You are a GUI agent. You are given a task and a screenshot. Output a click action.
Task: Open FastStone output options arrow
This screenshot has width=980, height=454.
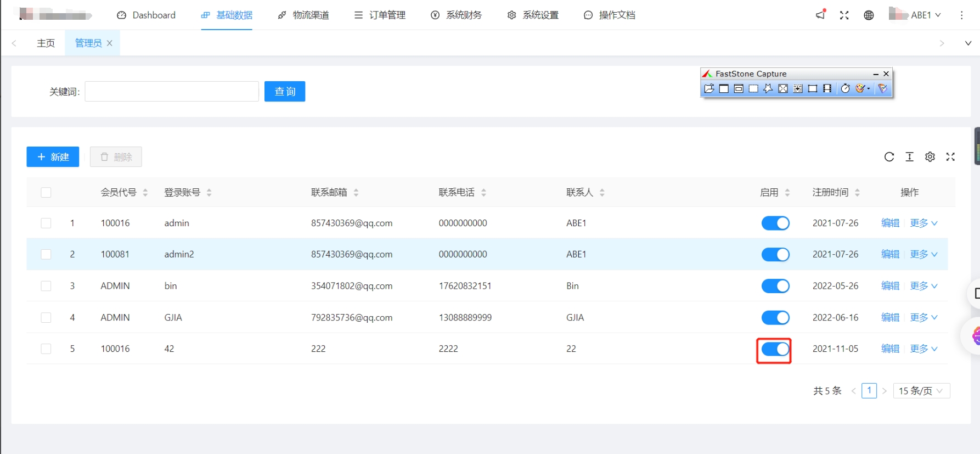869,88
